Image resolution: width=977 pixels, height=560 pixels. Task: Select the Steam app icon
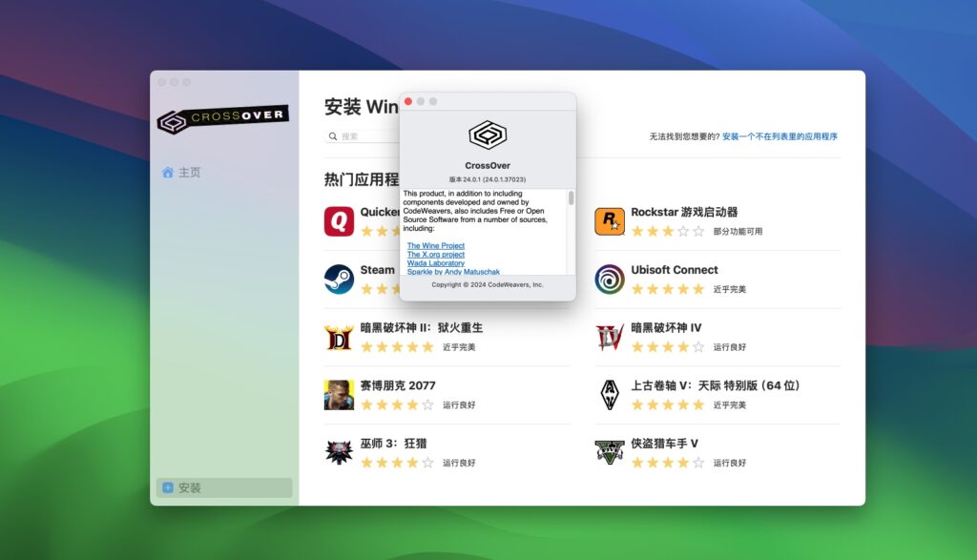click(340, 278)
